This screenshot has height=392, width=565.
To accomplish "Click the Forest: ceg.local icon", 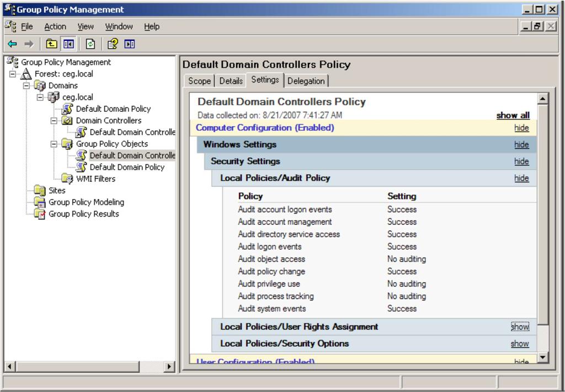I will pos(25,74).
